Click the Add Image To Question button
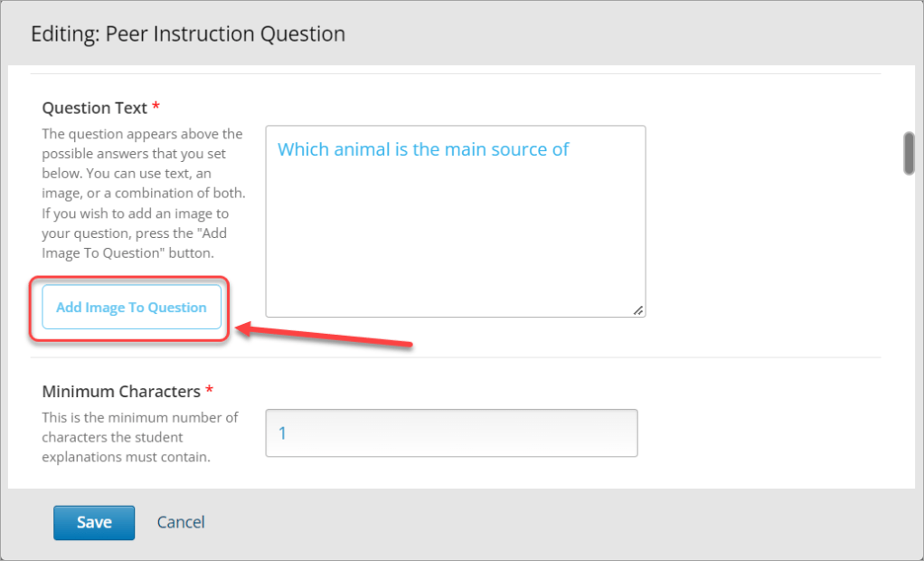This screenshot has height=561, width=924. coord(131,308)
